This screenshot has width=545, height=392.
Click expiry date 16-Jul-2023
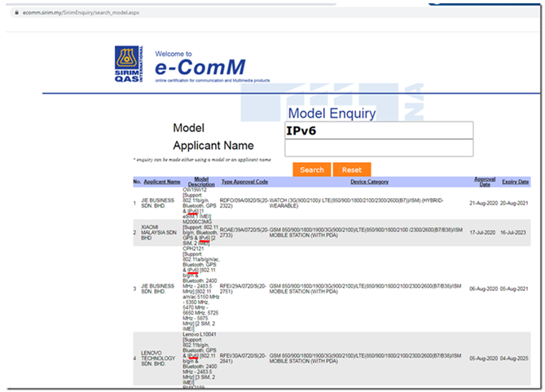[513, 232]
